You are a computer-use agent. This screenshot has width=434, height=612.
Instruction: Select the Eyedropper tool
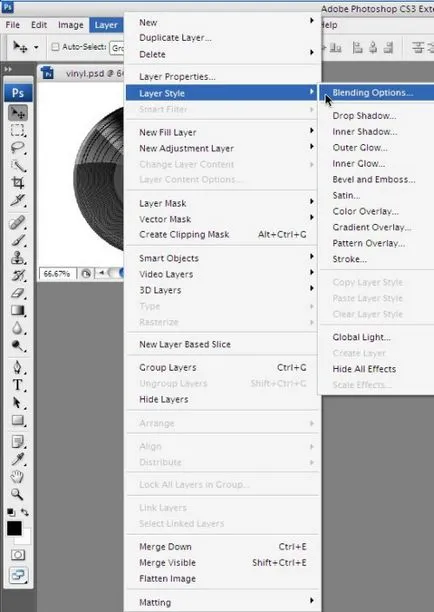pyautogui.click(x=18, y=459)
